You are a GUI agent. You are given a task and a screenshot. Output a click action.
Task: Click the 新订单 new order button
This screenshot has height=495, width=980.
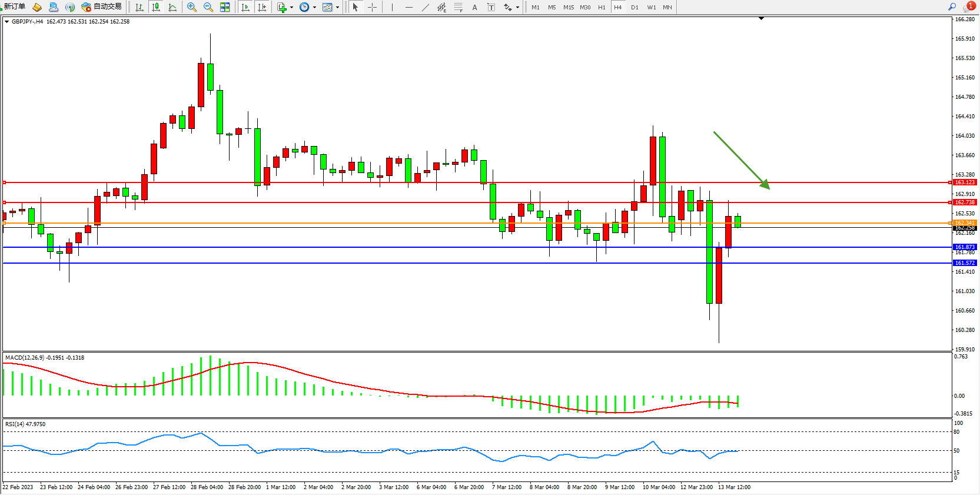[x=14, y=6]
